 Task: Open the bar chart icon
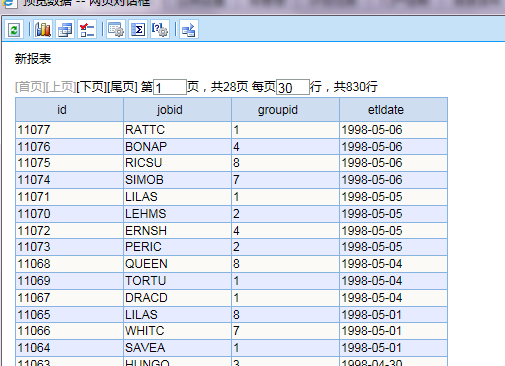tap(43, 30)
